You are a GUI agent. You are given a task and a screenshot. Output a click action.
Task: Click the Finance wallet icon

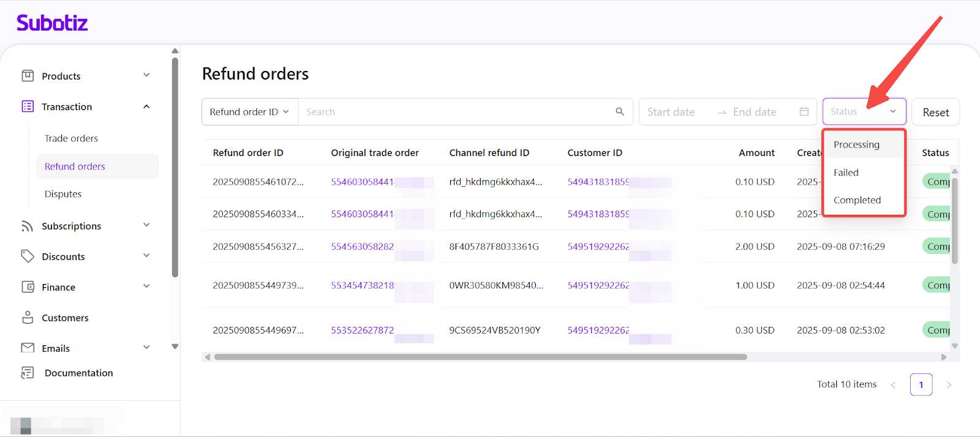28,287
